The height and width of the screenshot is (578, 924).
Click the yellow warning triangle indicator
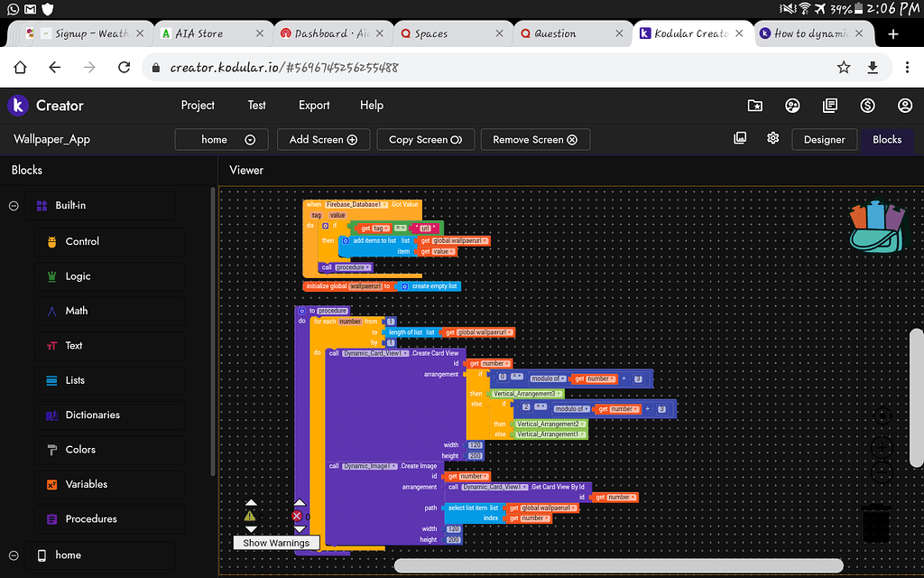click(250, 516)
